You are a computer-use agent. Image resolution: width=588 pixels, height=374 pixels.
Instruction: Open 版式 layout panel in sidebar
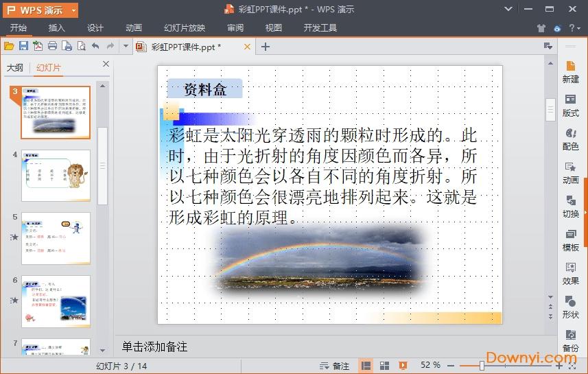point(570,106)
